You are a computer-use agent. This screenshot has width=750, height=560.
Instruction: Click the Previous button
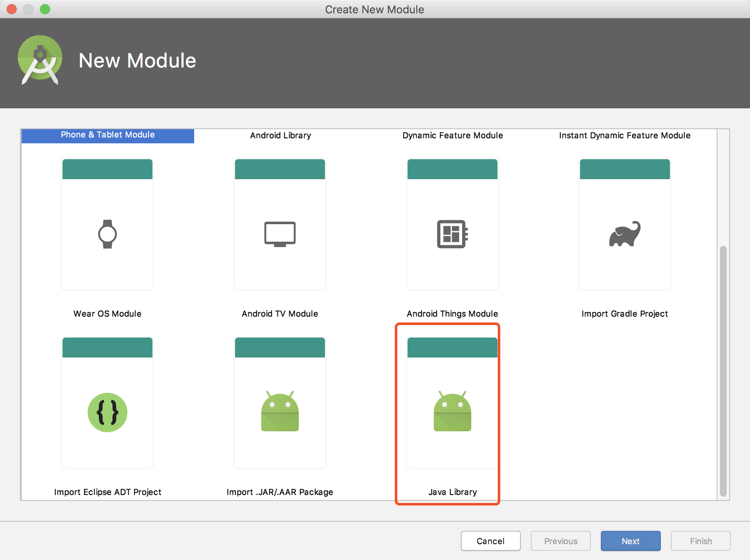(x=561, y=541)
